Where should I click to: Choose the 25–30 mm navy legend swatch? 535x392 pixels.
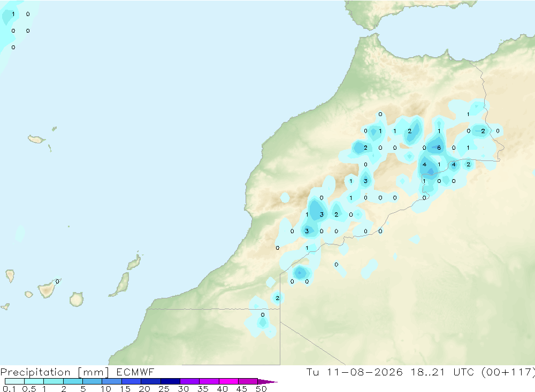coord(170,381)
